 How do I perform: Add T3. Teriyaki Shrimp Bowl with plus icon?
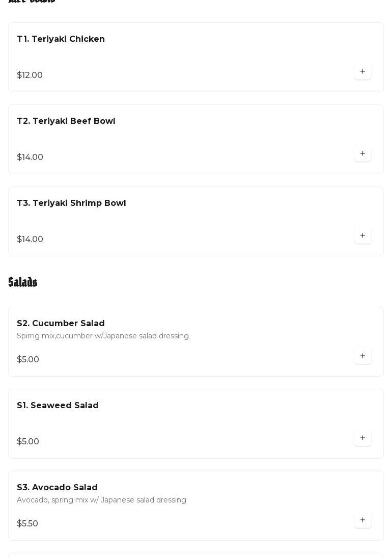362,236
